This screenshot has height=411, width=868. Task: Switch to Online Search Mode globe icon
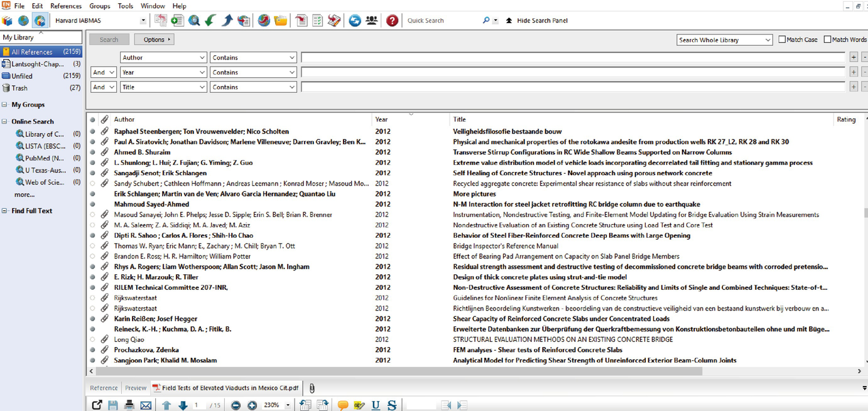24,21
